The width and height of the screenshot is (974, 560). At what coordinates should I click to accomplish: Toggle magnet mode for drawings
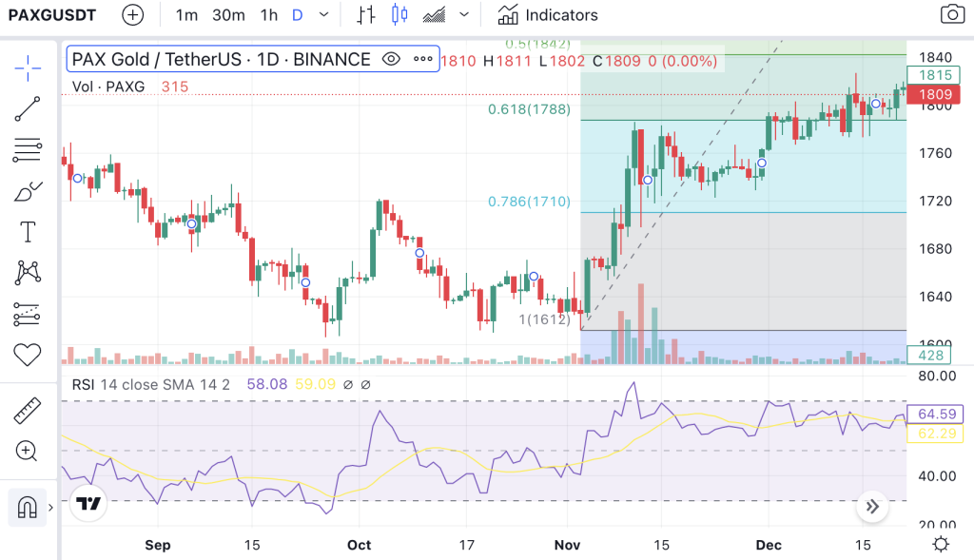tap(27, 507)
